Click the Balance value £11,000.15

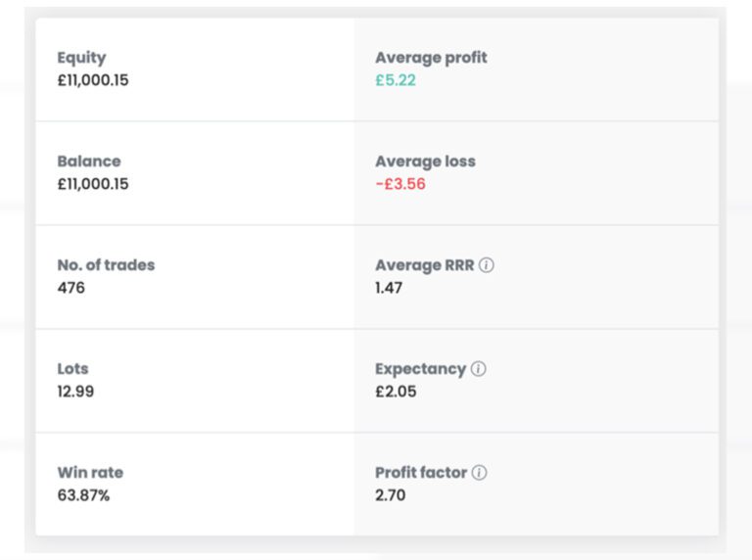tap(93, 184)
